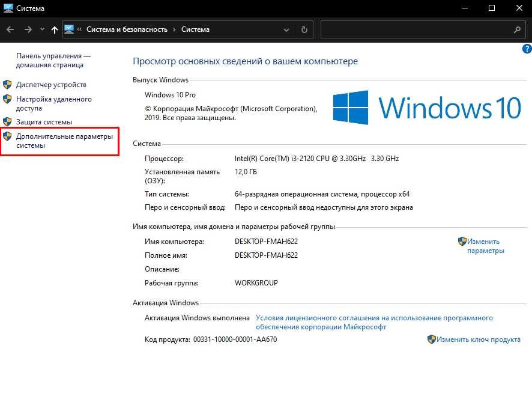Click inside the search input field
532x396 pixels.
click(x=414, y=29)
